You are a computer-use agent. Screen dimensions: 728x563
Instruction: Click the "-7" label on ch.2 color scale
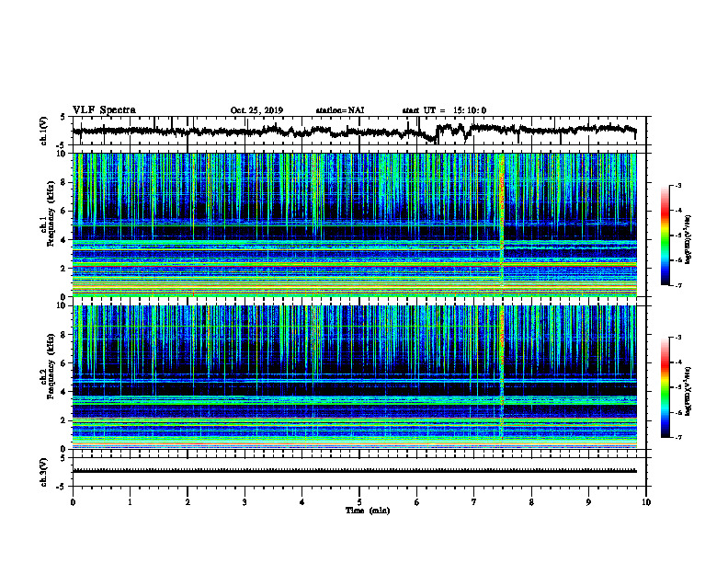point(677,437)
